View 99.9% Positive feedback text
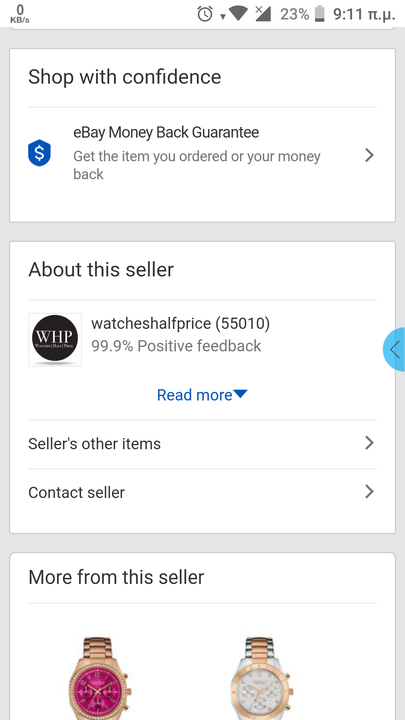Viewport: 405px width, 720px height. point(176,346)
